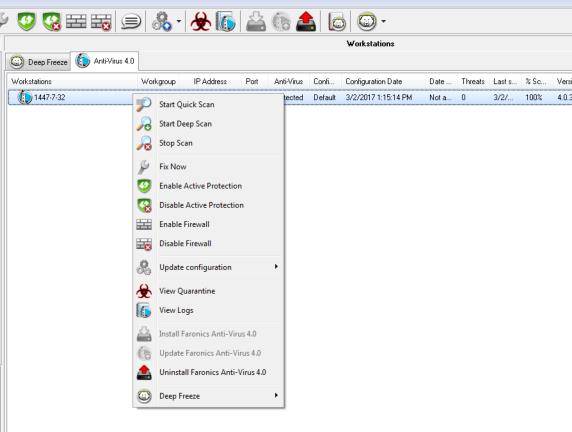Choose View Quarantine from context menu

tap(208, 291)
